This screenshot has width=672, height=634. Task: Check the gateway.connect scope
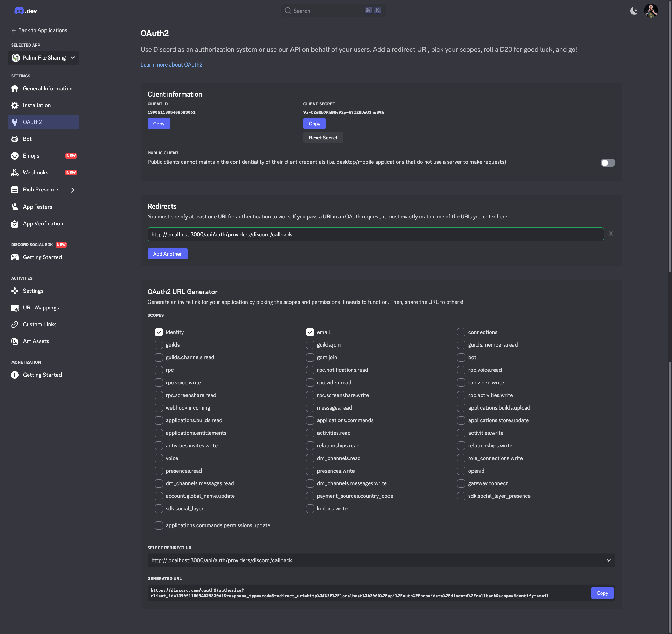pos(461,483)
